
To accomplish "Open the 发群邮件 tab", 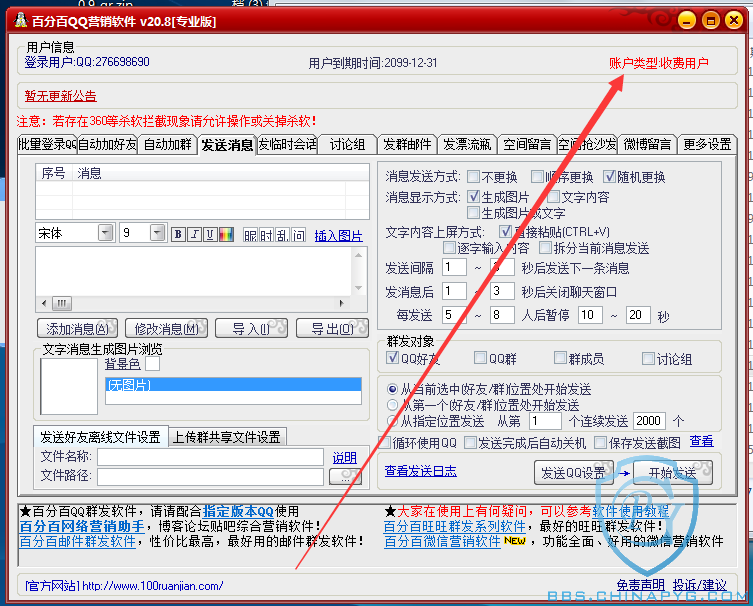I will (x=407, y=145).
